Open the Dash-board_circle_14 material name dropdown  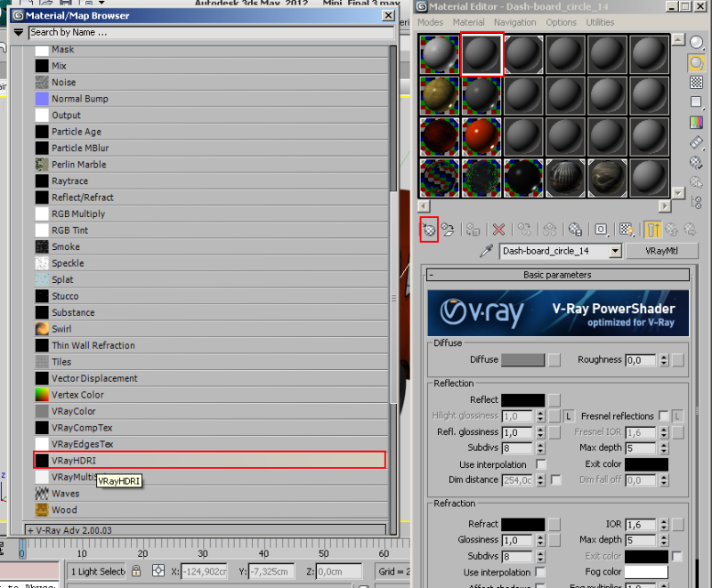coord(615,251)
